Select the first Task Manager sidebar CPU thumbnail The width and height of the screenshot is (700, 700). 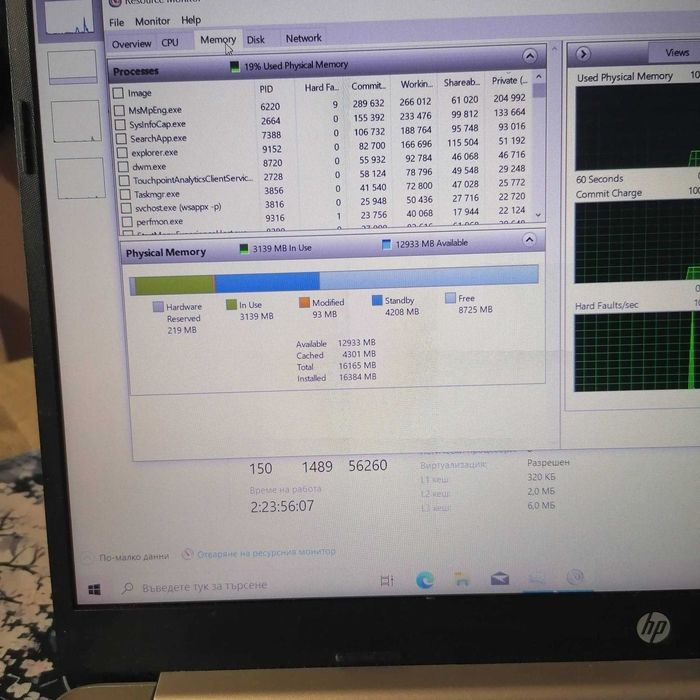coord(71,17)
